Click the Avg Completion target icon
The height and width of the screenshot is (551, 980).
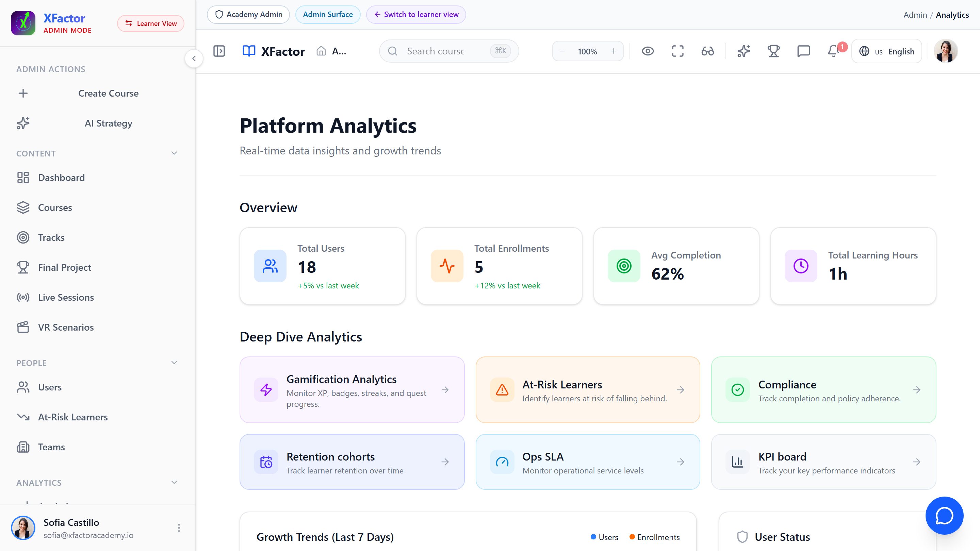(624, 266)
